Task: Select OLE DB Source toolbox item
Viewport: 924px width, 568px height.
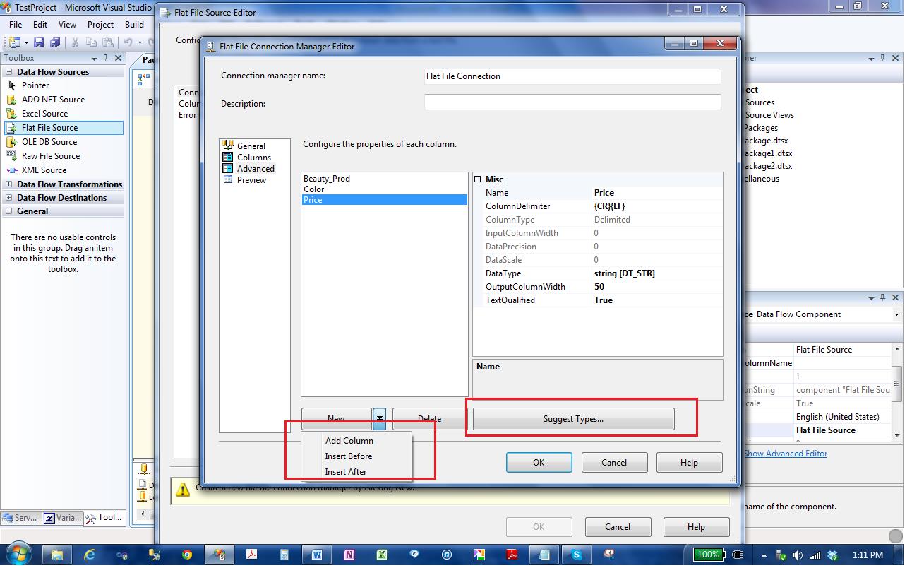Action: click(x=49, y=142)
